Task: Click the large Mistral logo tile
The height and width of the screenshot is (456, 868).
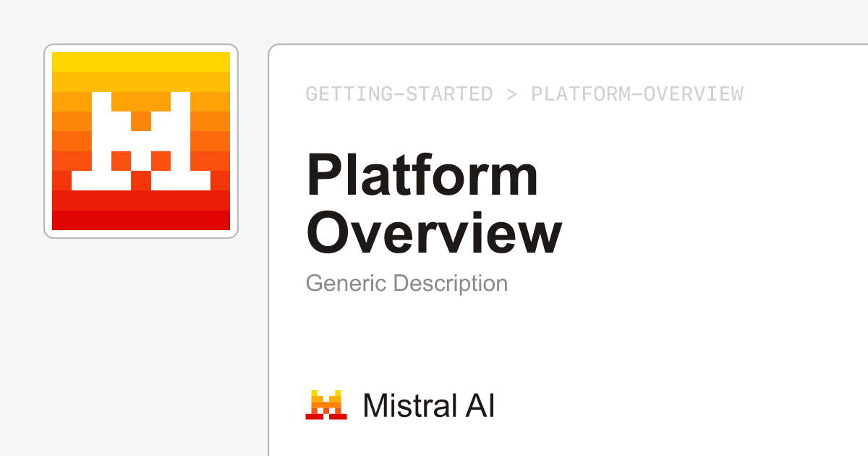Action: 141,141
